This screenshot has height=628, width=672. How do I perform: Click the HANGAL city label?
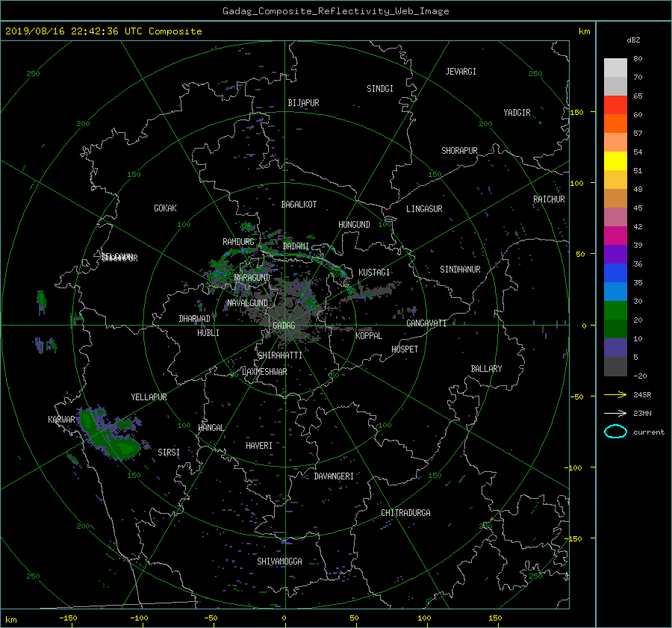click(211, 428)
